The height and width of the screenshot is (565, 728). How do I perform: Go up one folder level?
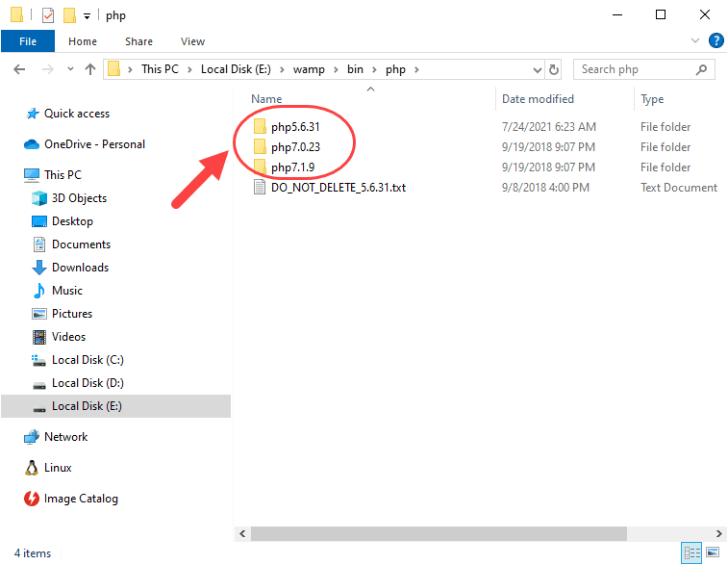click(90, 69)
